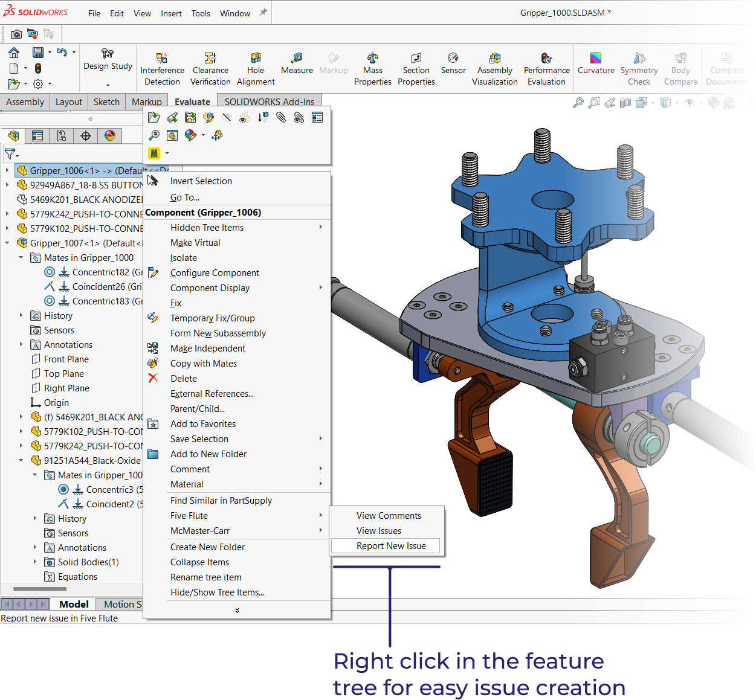Expand more context menu items chevron
The height and width of the screenshot is (700, 756).
point(237,611)
